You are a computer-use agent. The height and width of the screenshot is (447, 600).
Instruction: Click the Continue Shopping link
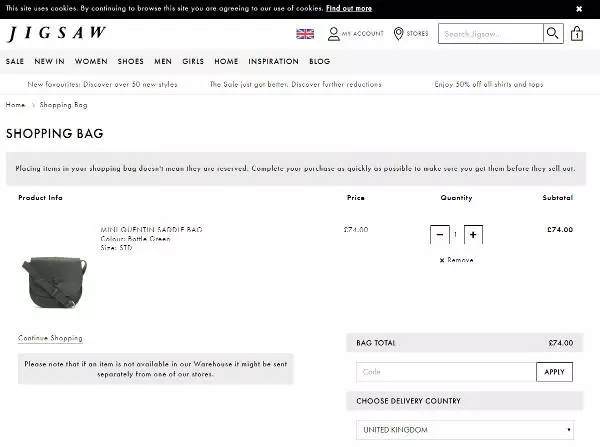click(x=50, y=338)
